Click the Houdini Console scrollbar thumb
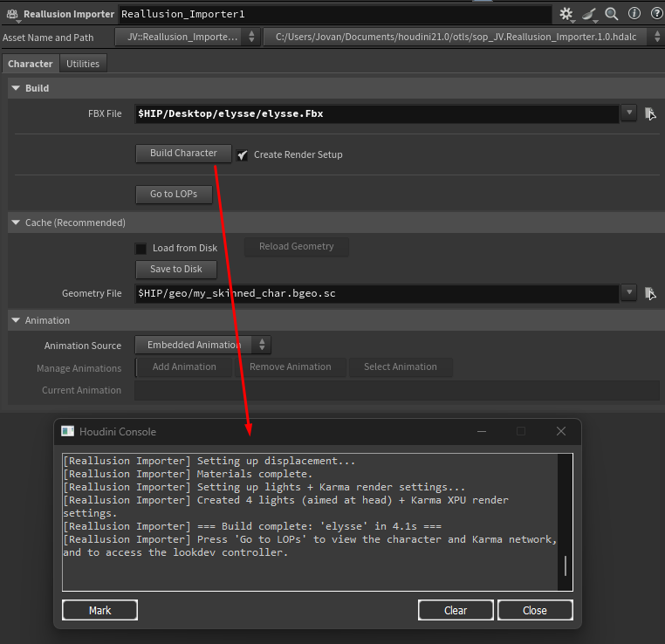Screen dimensions: 665x644 click(566, 566)
